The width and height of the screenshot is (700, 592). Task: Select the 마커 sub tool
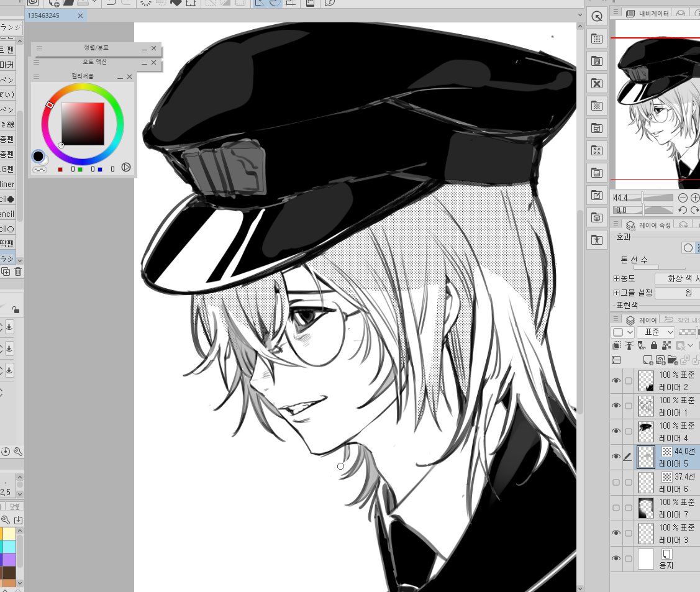tap(7, 65)
